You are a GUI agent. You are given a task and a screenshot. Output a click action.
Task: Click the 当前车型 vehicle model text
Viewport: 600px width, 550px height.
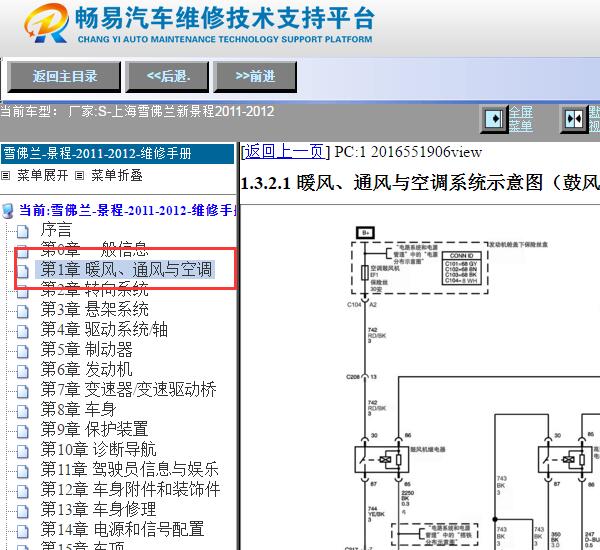pos(137,111)
